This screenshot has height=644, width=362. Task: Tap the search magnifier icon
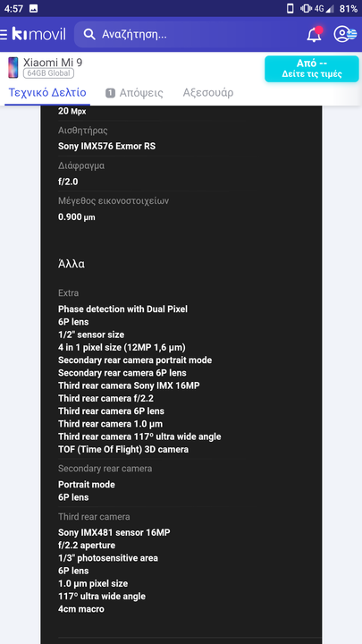coord(89,34)
